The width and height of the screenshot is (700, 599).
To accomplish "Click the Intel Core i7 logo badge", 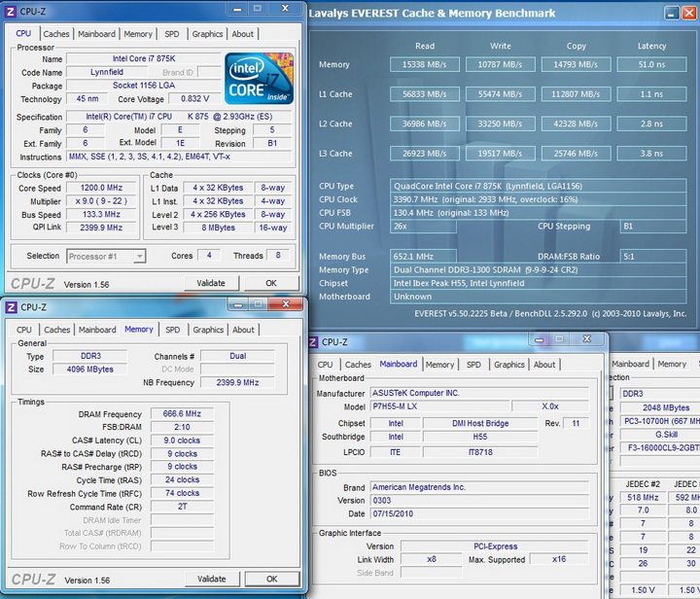I will tap(259, 78).
